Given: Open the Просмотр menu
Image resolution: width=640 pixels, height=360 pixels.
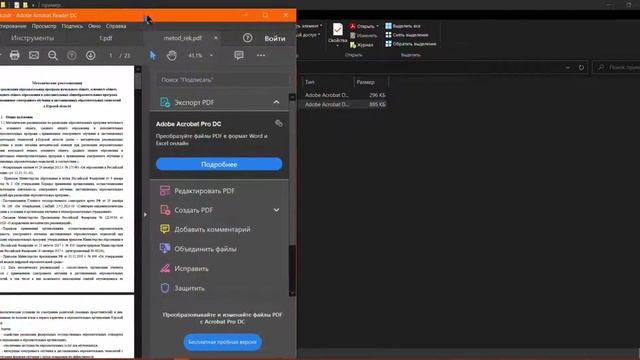Looking at the screenshot, I should coord(44,26).
